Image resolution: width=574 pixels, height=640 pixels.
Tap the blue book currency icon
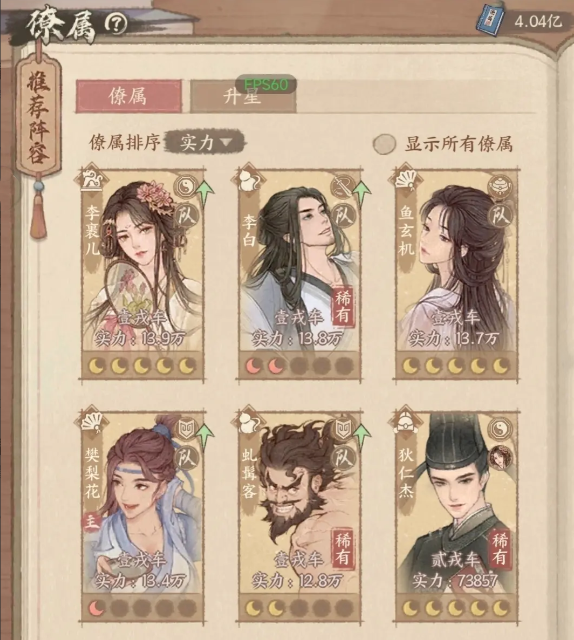click(489, 18)
